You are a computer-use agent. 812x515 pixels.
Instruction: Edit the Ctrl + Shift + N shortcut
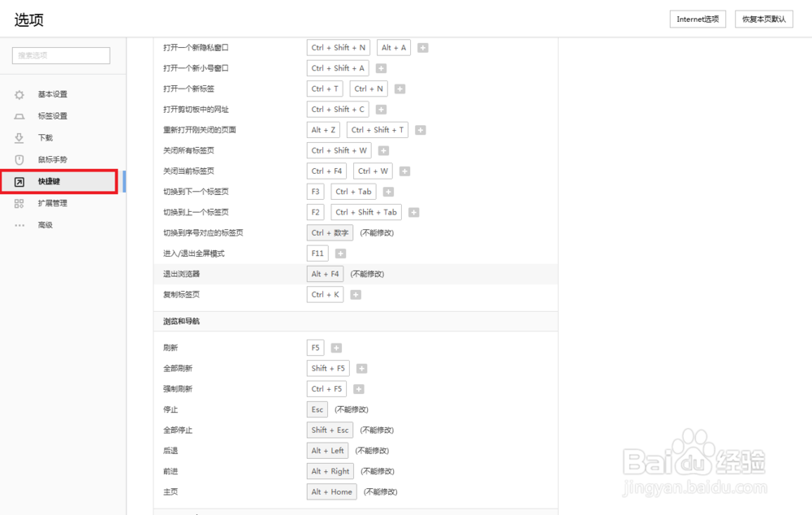coord(338,47)
